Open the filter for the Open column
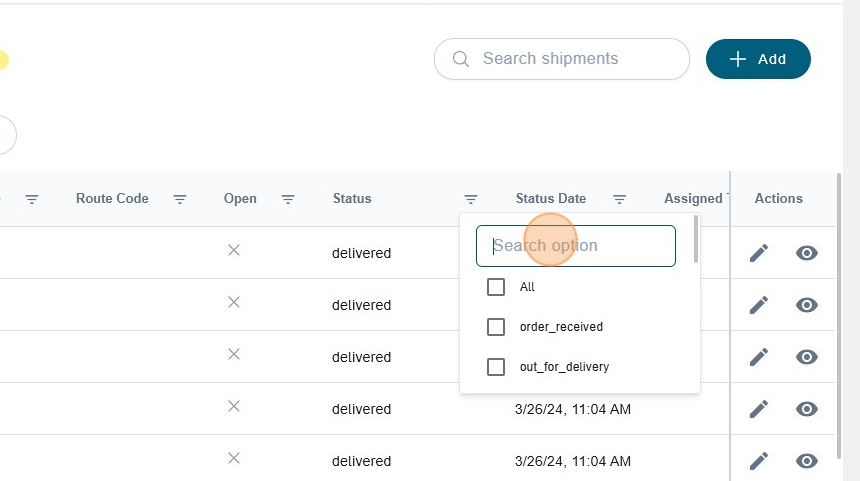Screen dimensions: 860x481 [x=288, y=199]
